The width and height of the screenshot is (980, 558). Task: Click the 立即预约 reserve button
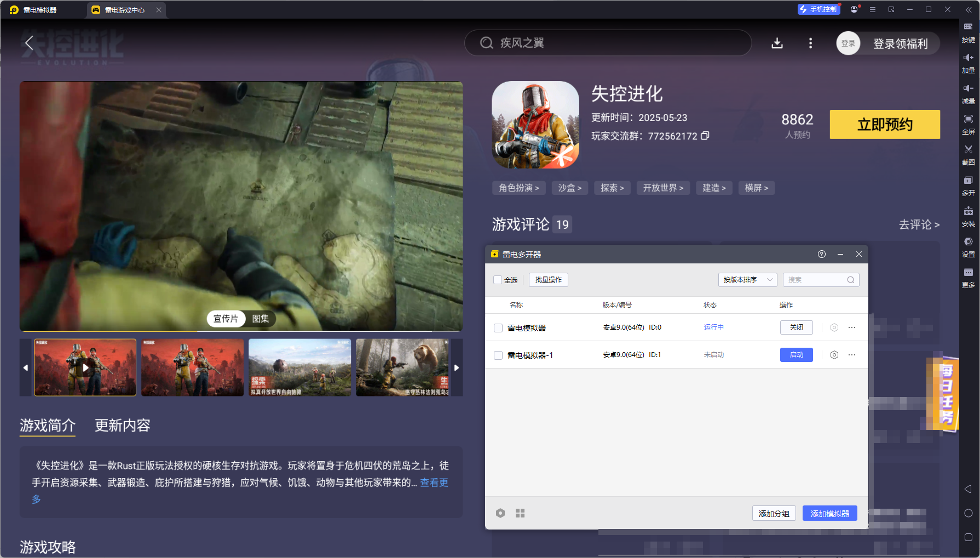click(x=884, y=125)
